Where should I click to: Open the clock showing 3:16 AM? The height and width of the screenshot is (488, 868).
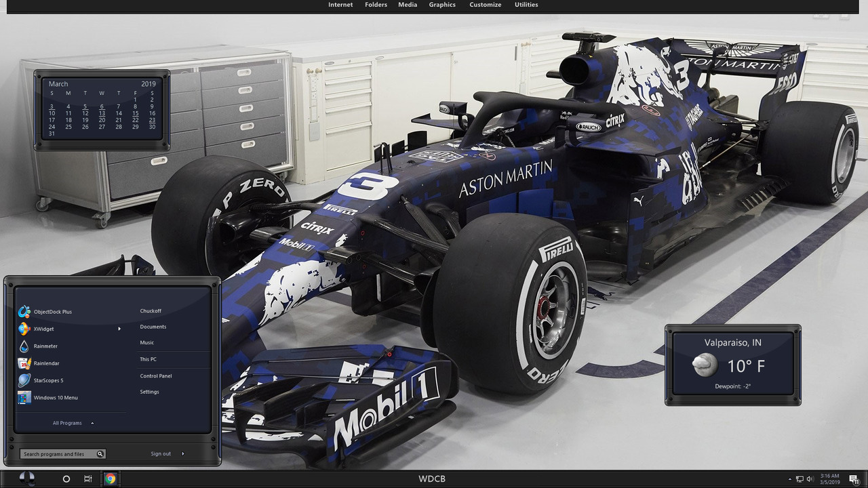(x=829, y=479)
